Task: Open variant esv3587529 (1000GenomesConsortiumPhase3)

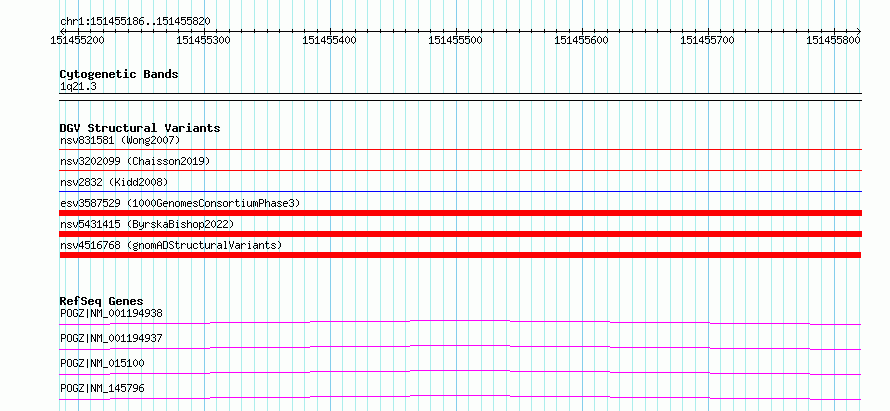Action: point(180,203)
